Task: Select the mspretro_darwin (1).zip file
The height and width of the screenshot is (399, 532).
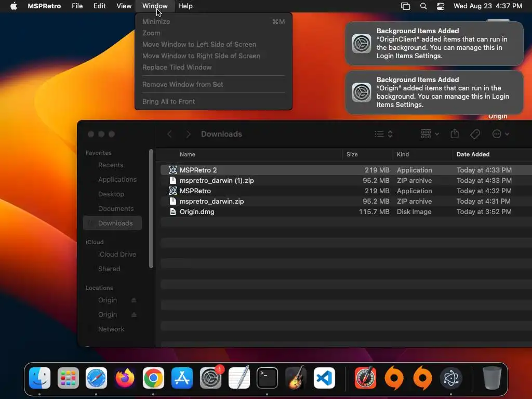Action: (x=346, y=180)
